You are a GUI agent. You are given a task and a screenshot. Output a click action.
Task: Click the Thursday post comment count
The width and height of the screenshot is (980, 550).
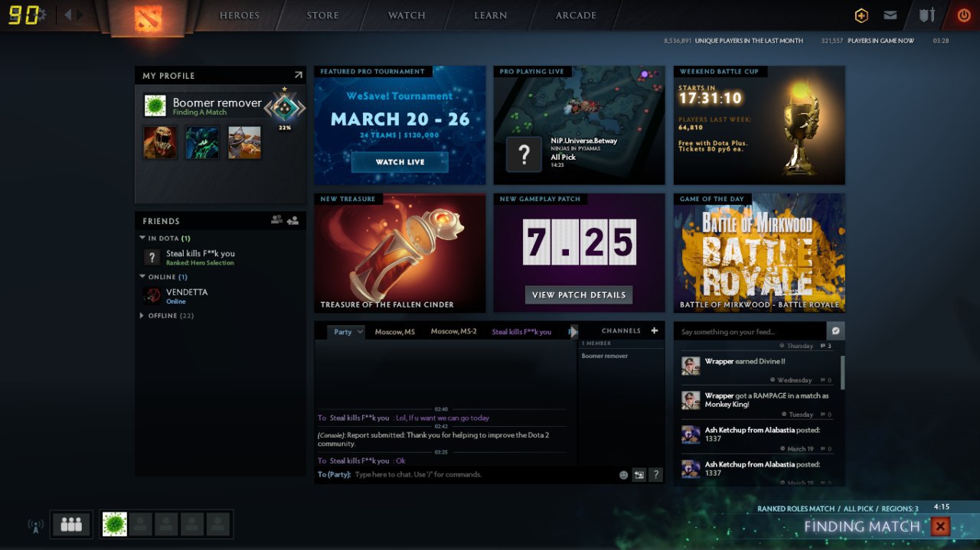pyautogui.click(x=825, y=346)
